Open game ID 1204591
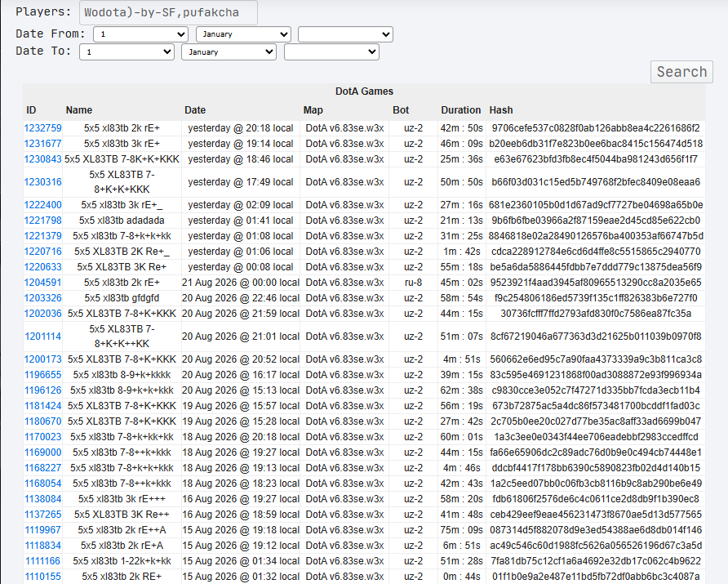Screen dimensions: 728x584 point(42,283)
